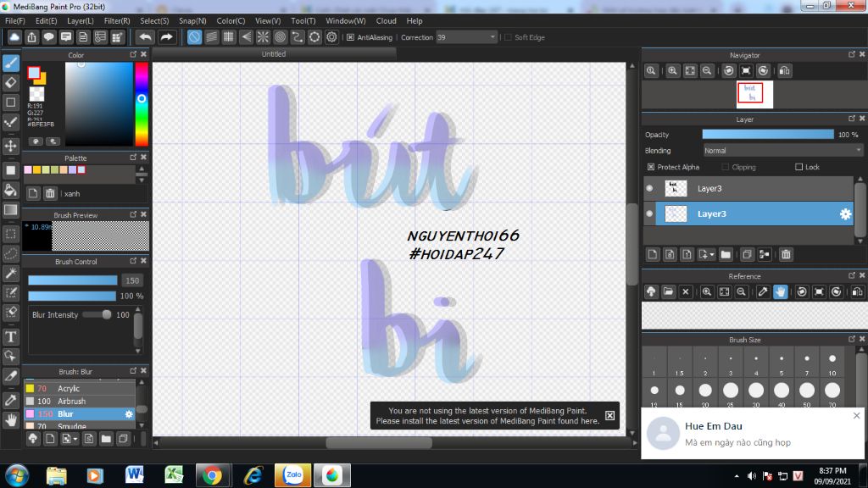
Task: Zoom out using Navigator panel
Action: pyautogui.click(x=707, y=71)
